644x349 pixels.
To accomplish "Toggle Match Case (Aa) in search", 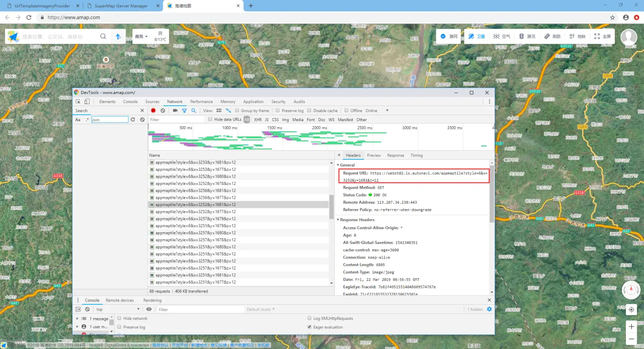I will pyautogui.click(x=78, y=120).
